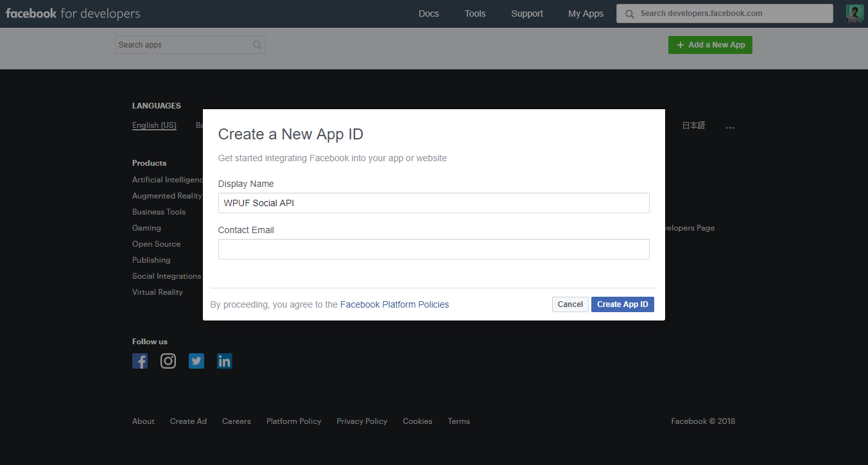This screenshot has height=465, width=868.
Task: Open the Create Ad footer link
Action: [x=188, y=421]
